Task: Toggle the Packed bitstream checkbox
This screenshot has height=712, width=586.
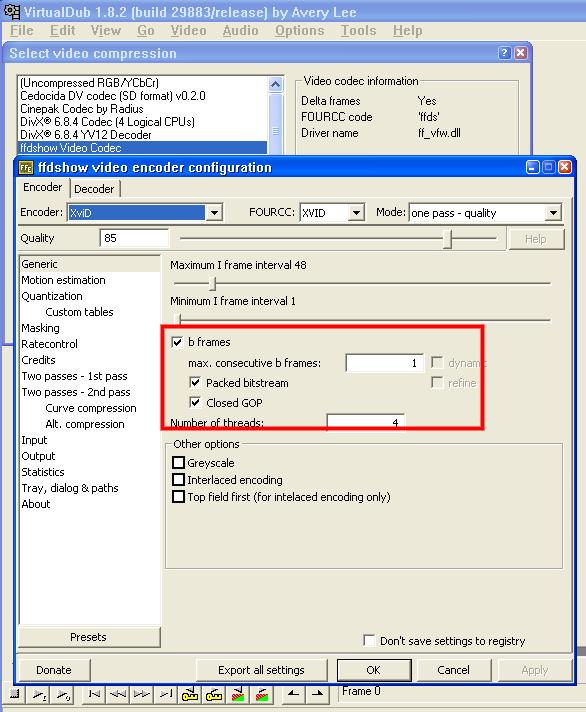Action: tap(195, 382)
